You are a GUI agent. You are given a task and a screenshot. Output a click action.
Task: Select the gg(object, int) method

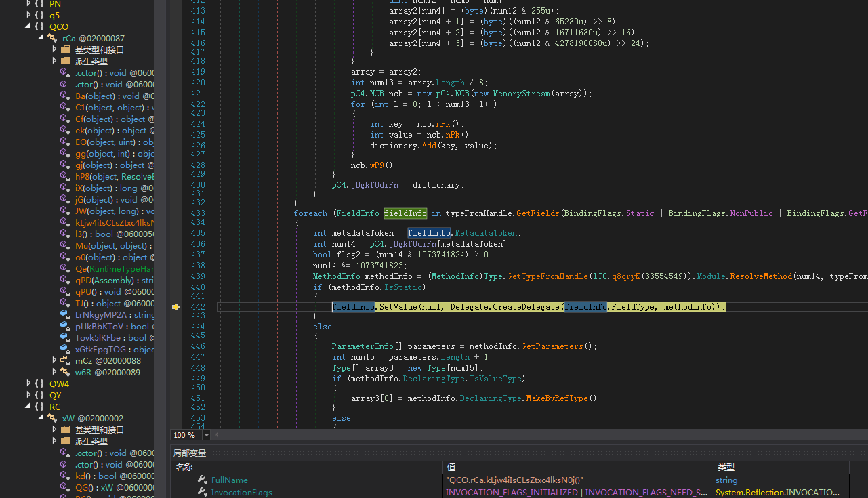click(x=115, y=154)
